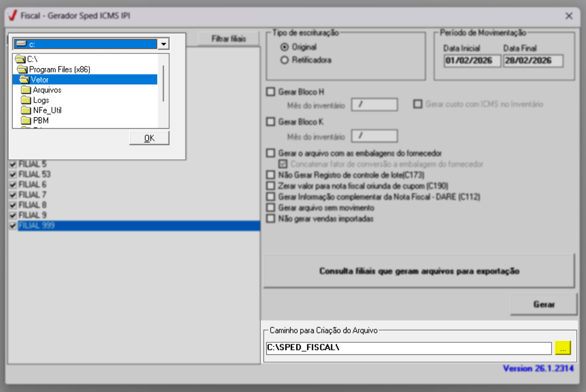This screenshot has height=392, width=586.
Task: Select the FILIAL 999 row text
Action: tap(37, 226)
